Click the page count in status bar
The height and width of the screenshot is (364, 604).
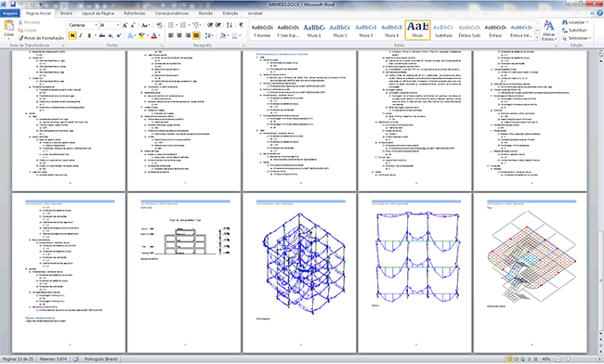point(18,359)
